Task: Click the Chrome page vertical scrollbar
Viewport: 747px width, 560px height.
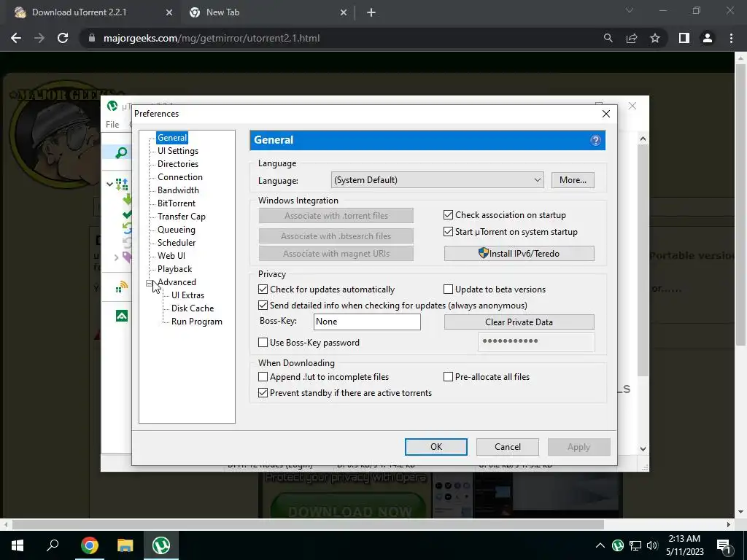Action: 740,205
